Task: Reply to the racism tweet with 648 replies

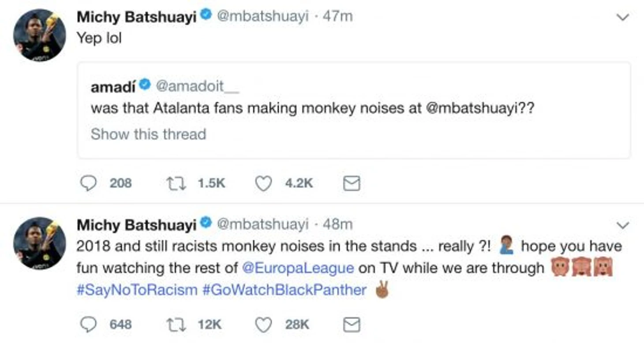Action: coord(88,325)
